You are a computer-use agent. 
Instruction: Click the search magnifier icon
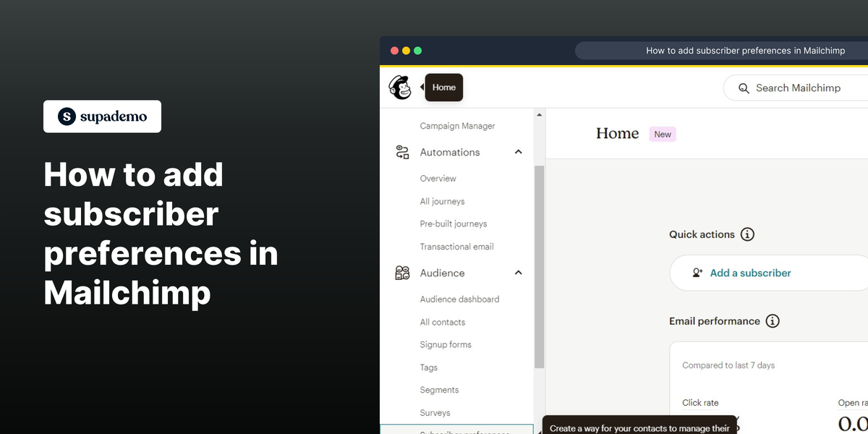[744, 88]
